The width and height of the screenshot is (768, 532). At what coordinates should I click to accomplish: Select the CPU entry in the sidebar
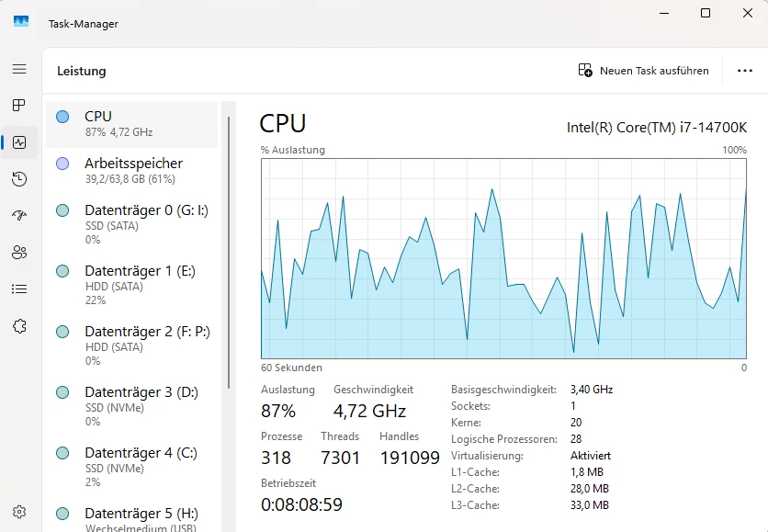[x=131, y=124]
